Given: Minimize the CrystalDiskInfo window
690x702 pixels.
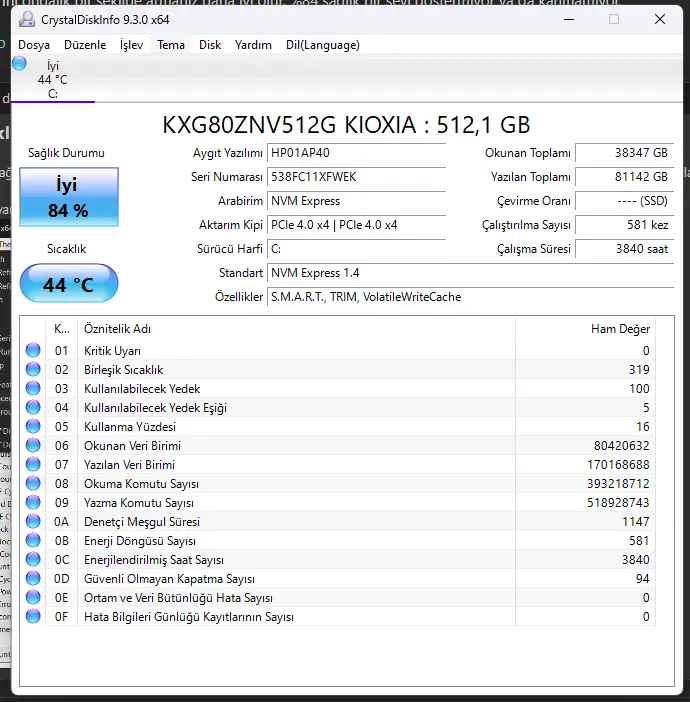Looking at the screenshot, I should point(569,19).
